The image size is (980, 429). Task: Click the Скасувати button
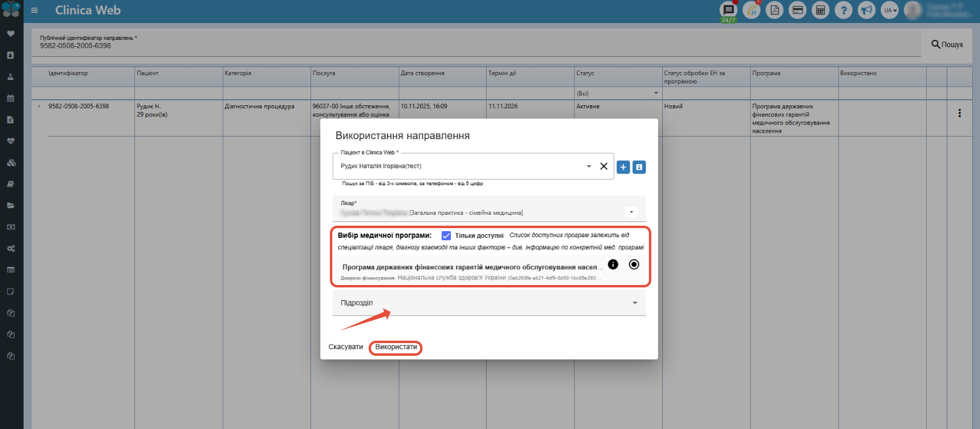(x=346, y=347)
